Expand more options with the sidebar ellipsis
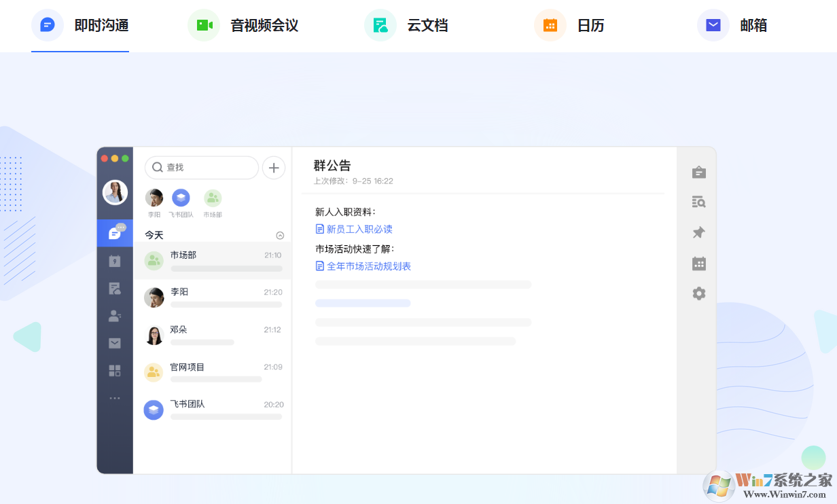The height and width of the screenshot is (504, 837). click(115, 397)
